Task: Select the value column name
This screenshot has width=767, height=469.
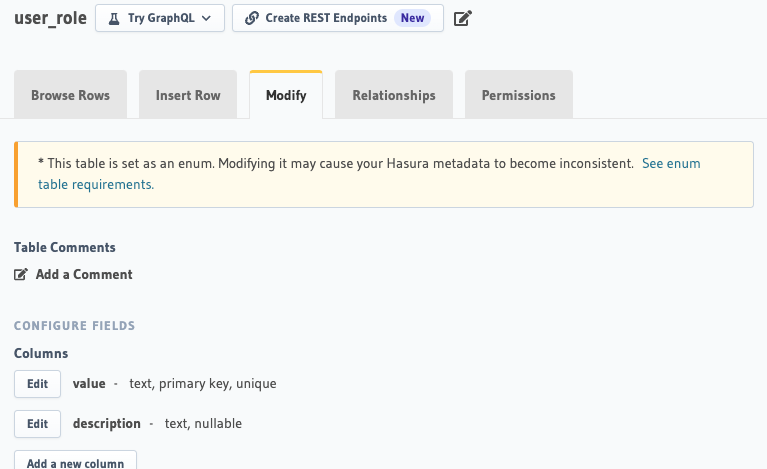Action: pyautogui.click(x=89, y=383)
